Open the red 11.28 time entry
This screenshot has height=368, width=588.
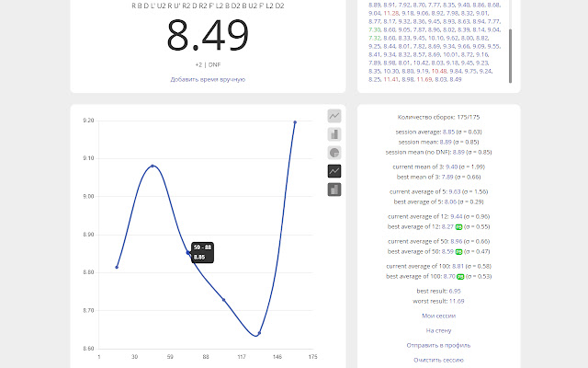click(391, 13)
